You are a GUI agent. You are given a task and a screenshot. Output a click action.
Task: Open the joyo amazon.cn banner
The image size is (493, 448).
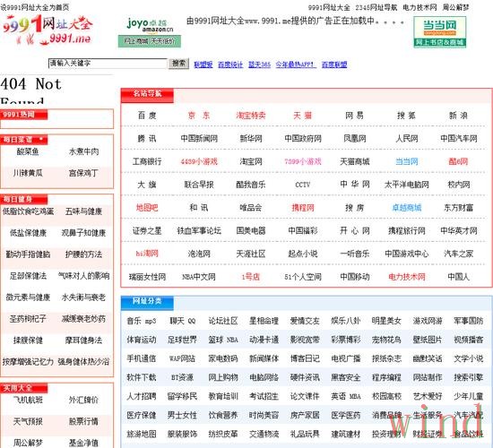click(x=150, y=32)
